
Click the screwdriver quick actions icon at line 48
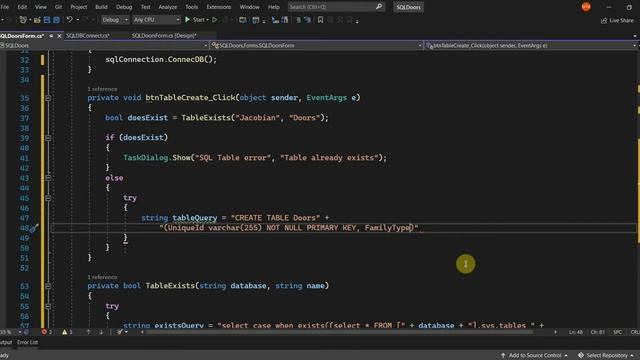tap(34, 228)
